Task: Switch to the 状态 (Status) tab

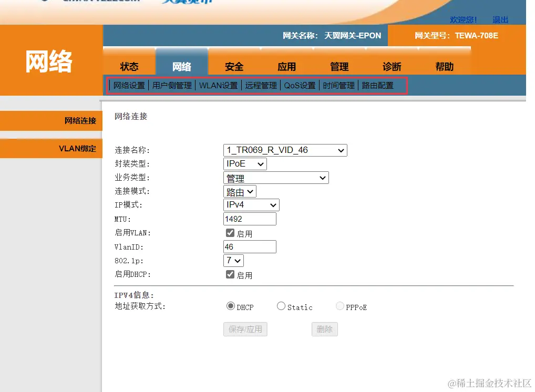Action: (129, 66)
